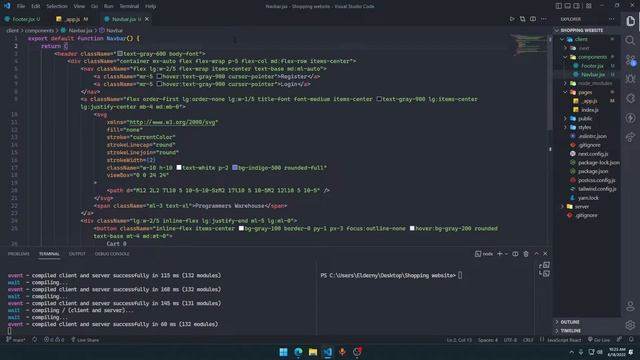The image size is (640, 360).
Task: Open the Explorer view in activity bar
Action: (x=631, y=21)
